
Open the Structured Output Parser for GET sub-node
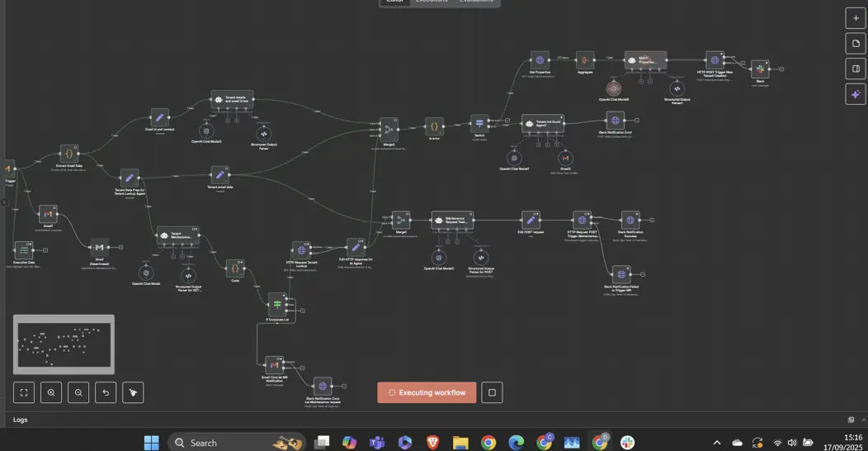[x=188, y=275]
